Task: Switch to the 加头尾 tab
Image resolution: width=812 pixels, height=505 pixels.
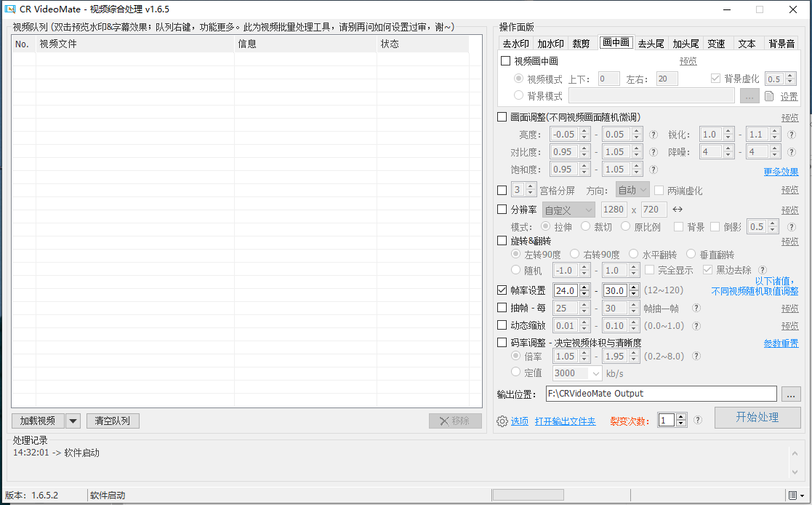Action: coord(686,44)
